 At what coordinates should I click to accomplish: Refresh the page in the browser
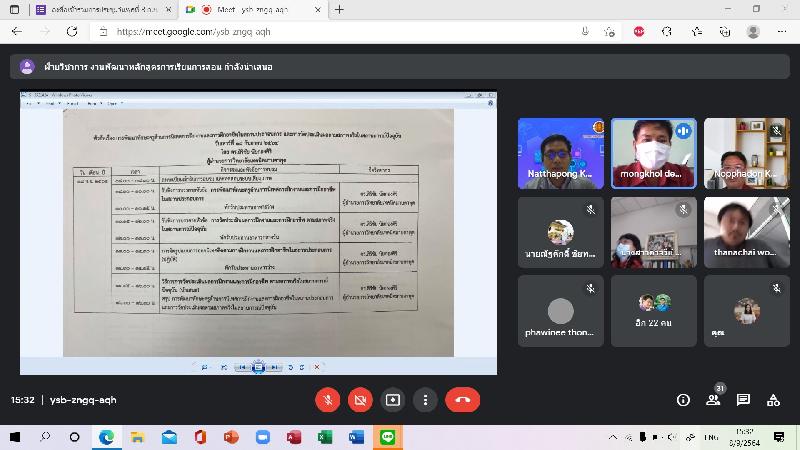click(72, 31)
